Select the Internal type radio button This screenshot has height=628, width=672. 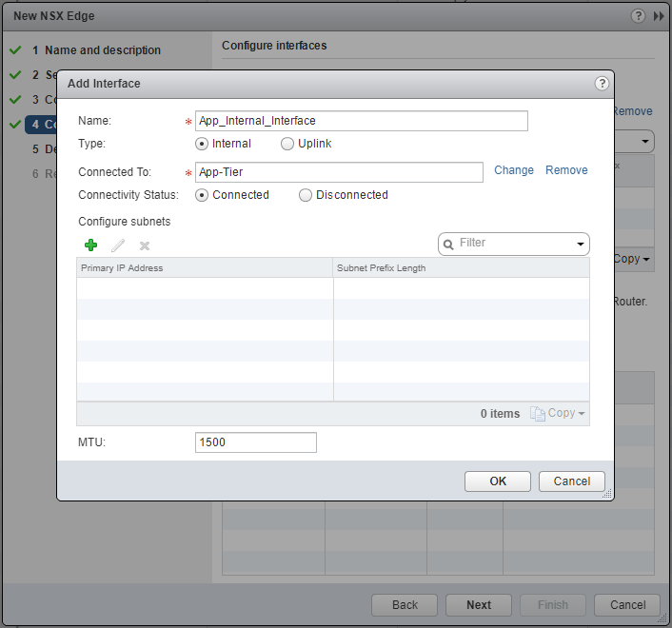202,144
